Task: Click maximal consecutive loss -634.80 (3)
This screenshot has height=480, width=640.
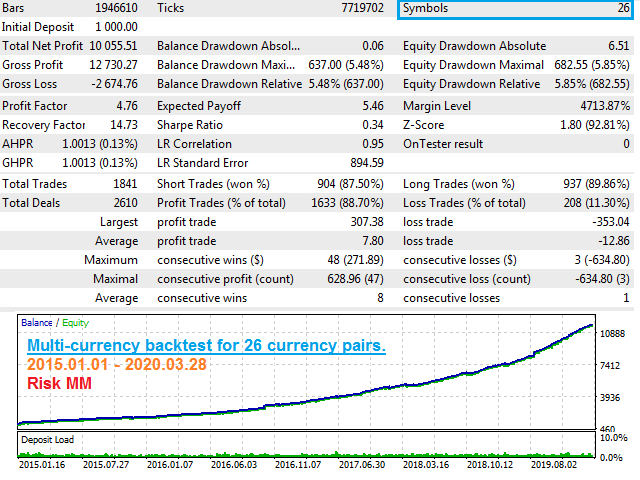Action: (602, 279)
